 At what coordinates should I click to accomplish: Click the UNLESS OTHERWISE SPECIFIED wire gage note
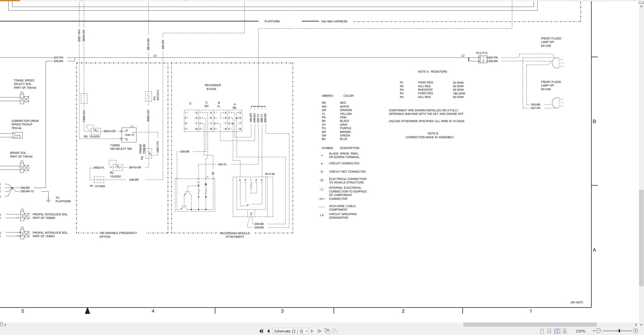coord(427,121)
